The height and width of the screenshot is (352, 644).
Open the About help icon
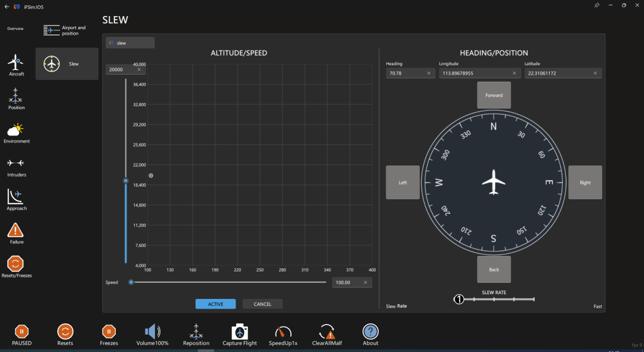point(370,332)
